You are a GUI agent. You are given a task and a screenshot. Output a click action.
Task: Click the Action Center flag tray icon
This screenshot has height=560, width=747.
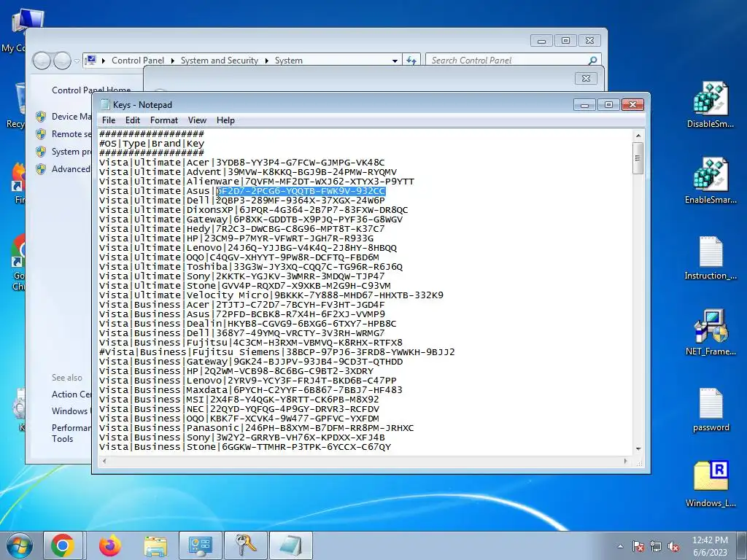point(638,546)
